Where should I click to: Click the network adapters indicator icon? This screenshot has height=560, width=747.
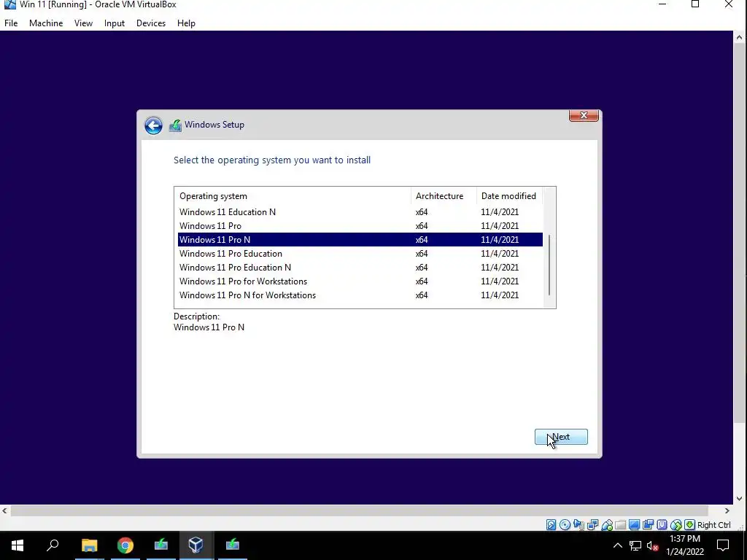[592, 525]
